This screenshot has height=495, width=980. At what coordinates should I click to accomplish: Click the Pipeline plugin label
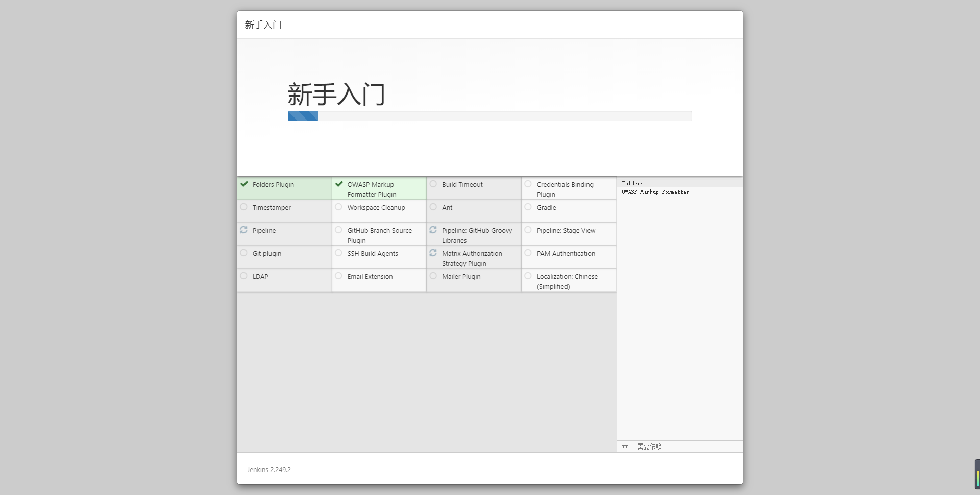pyautogui.click(x=264, y=230)
